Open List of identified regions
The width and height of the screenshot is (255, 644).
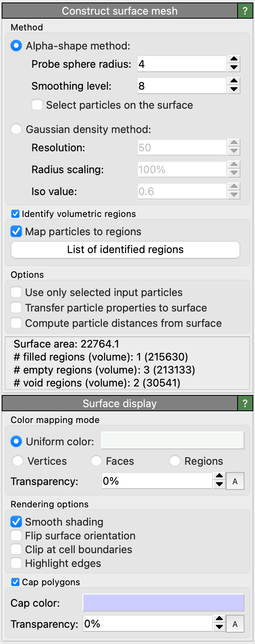[125, 249]
